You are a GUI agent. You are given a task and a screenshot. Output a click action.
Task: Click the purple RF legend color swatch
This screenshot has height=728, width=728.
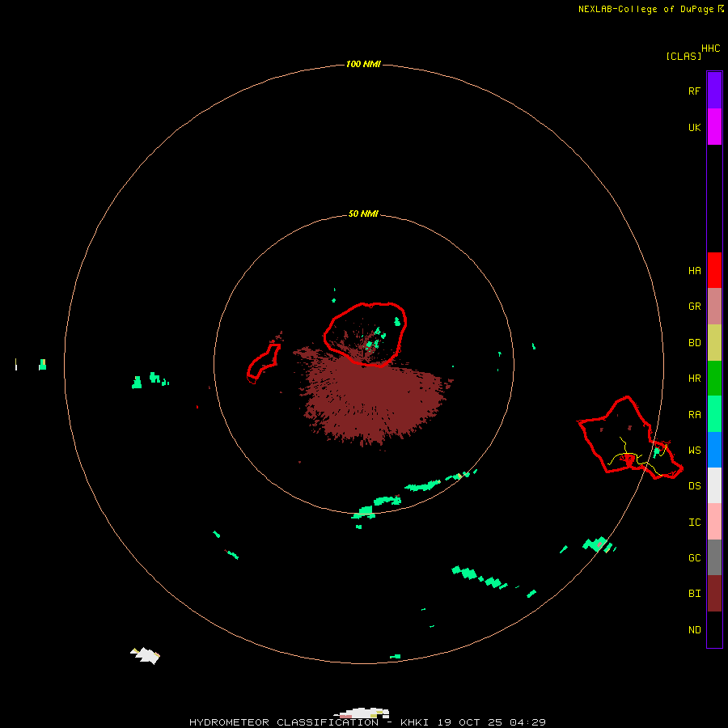pyautogui.click(x=714, y=91)
